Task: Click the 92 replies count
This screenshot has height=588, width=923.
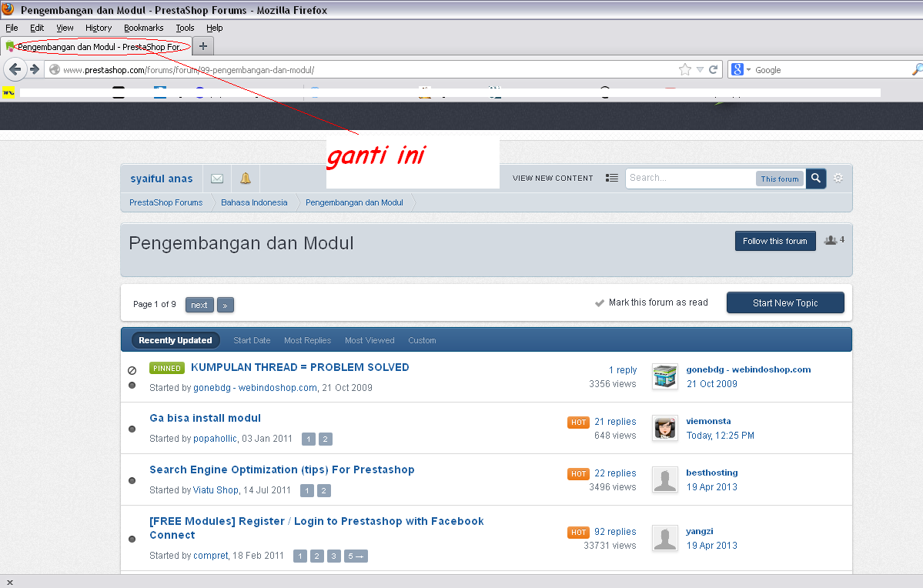Action: pyautogui.click(x=615, y=532)
